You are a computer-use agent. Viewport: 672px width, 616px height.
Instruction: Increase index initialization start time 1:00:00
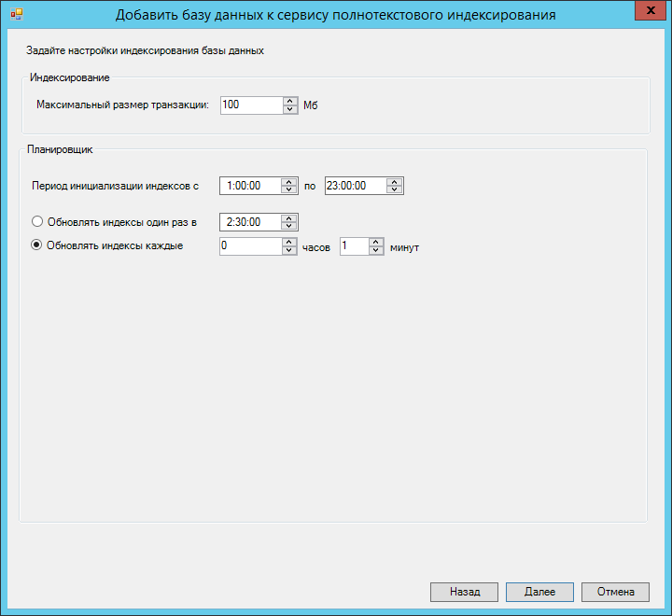289,181
